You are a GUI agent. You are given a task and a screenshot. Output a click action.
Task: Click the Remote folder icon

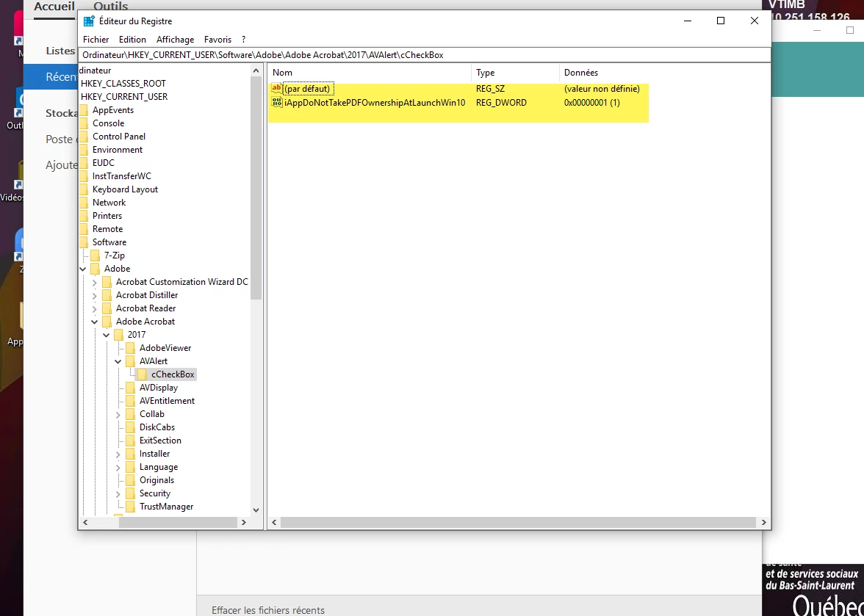84,229
